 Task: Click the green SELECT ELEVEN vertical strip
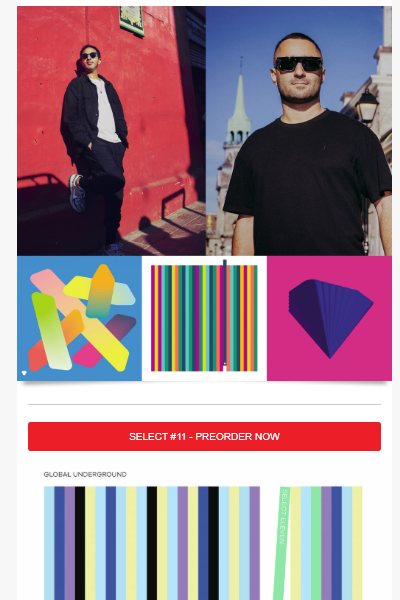coord(281,543)
